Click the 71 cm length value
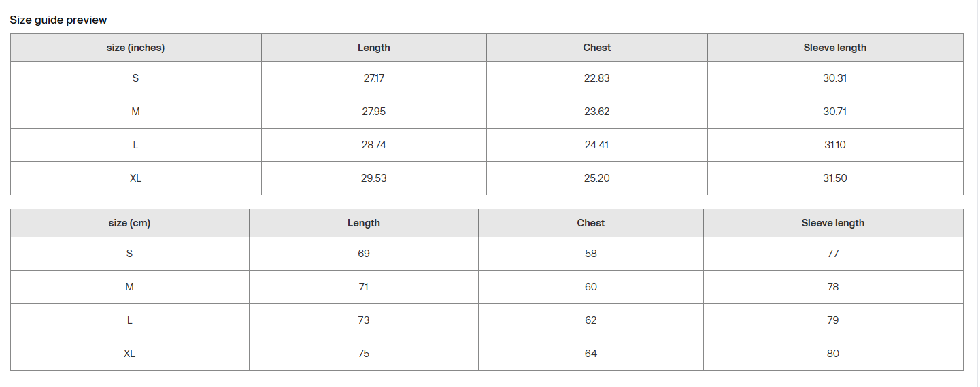The height and width of the screenshot is (387, 980). click(364, 287)
